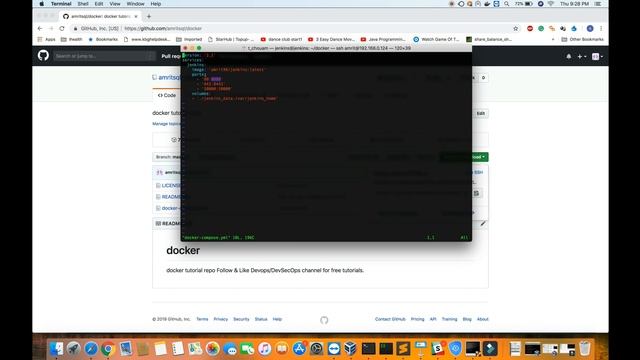Open the Apple menu

pos(42,4)
